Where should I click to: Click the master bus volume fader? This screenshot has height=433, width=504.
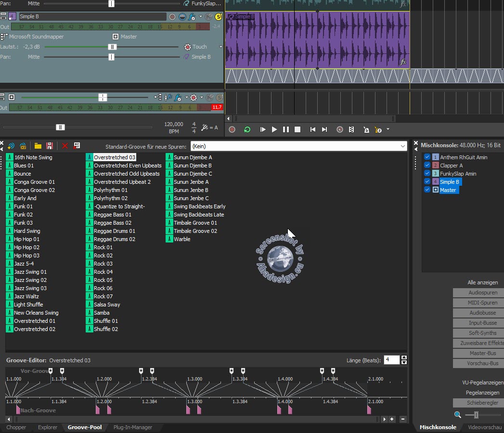pyautogui.click(x=103, y=97)
